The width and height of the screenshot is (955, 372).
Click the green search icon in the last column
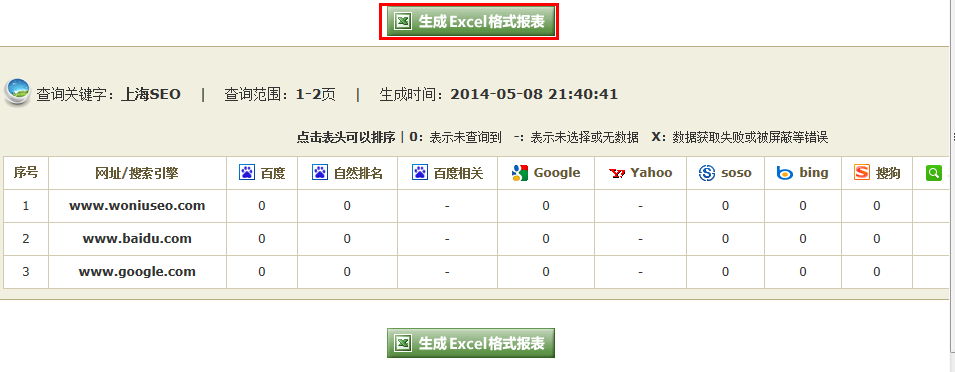click(x=934, y=173)
